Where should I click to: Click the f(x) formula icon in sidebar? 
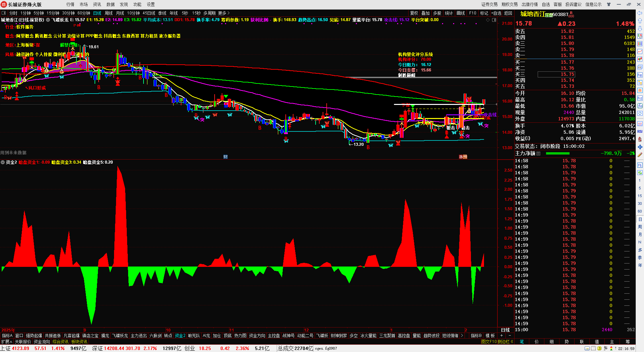click(x=640, y=106)
